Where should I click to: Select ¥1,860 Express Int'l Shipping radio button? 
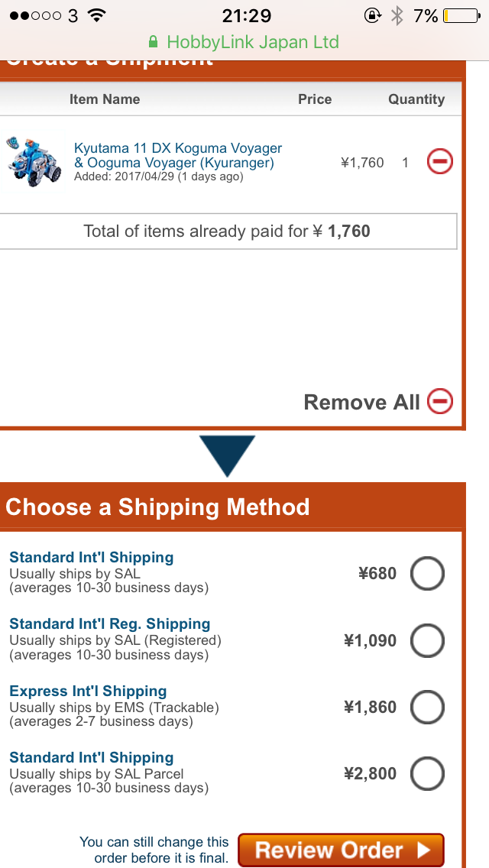click(x=427, y=708)
